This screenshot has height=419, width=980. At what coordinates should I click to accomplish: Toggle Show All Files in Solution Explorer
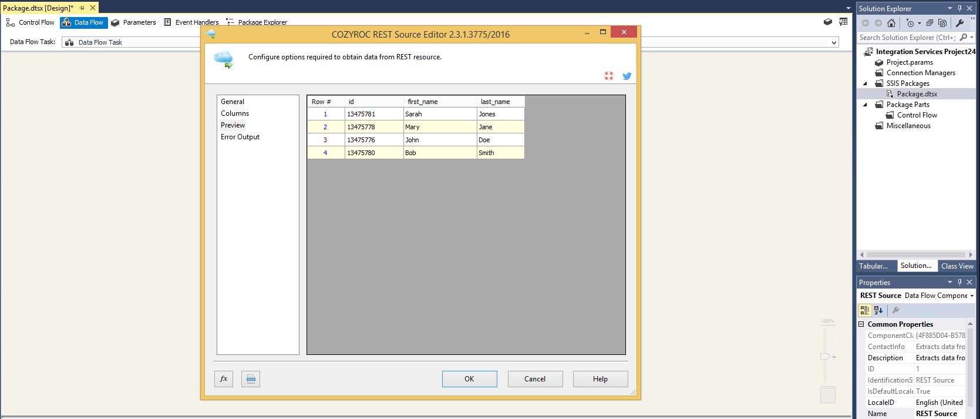942,23
